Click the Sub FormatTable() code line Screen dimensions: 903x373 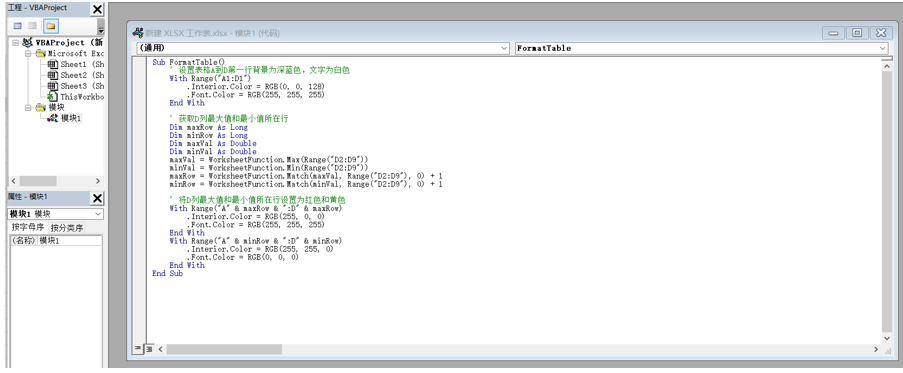[188, 62]
